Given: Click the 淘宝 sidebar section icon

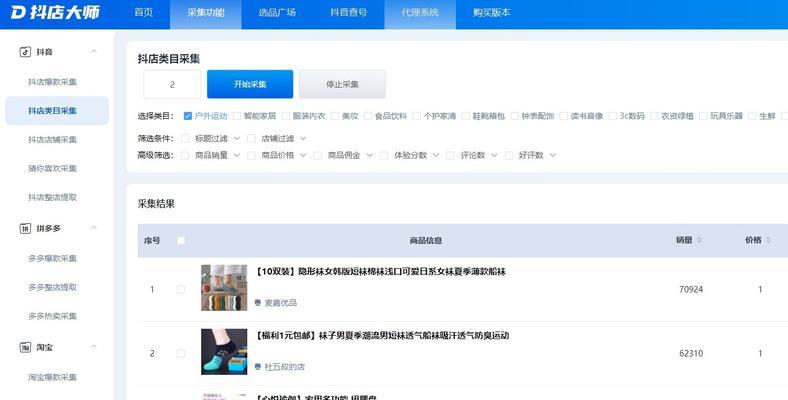Looking at the screenshot, I should [25, 347].
